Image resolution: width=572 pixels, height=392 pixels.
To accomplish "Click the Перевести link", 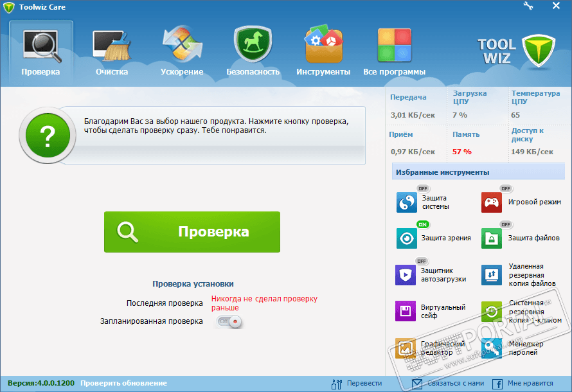I will [364, 383].
